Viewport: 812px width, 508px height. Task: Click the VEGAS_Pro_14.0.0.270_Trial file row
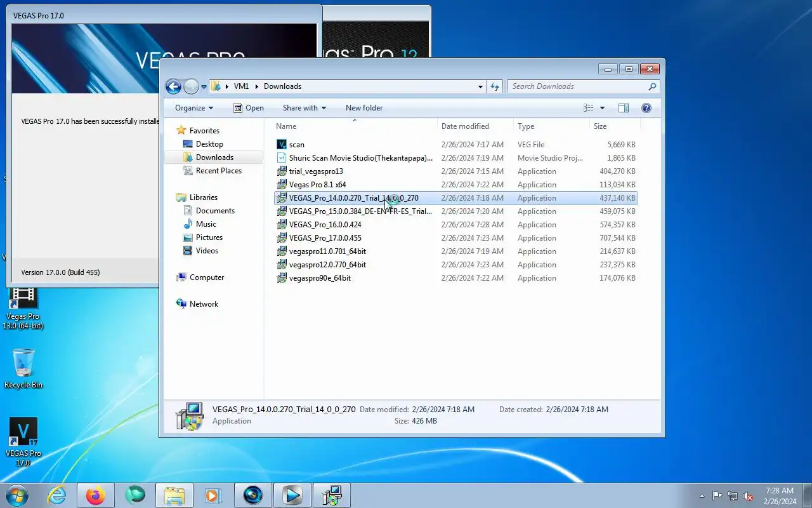(x=455, y=198)
